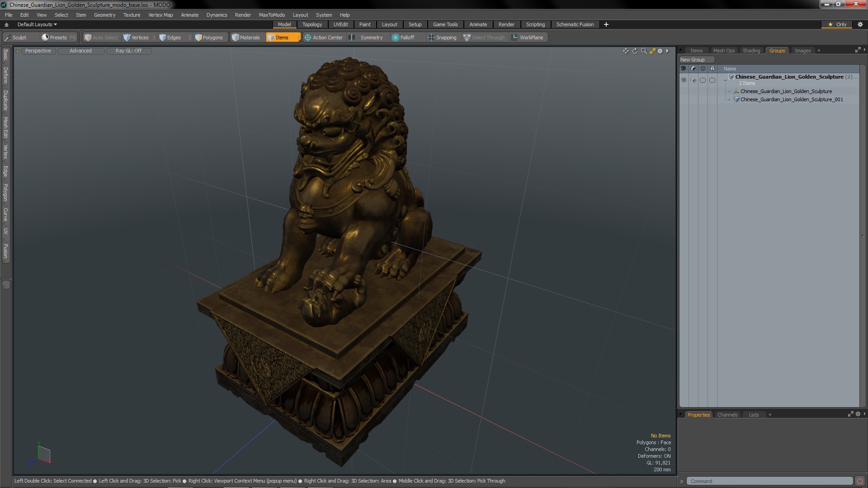Expand viewport options arrow beside gear
This screenshot has width=868, height=488.
(667, 51)
